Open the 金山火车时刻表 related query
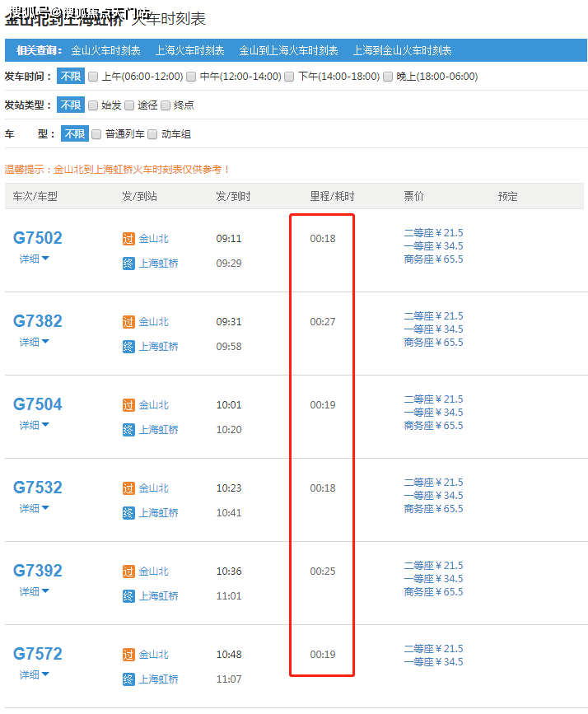588x714 pixels. pyautogui.click(x=105, y=51)
